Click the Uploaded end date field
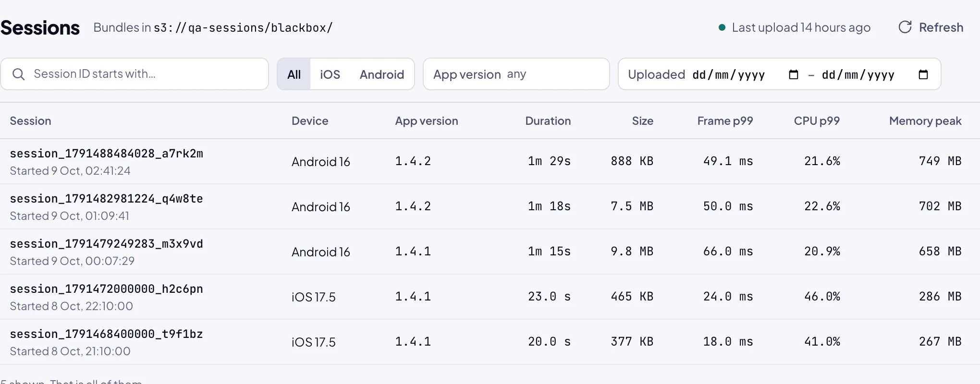Screen dimensions: 980x384 click(875, 74)
